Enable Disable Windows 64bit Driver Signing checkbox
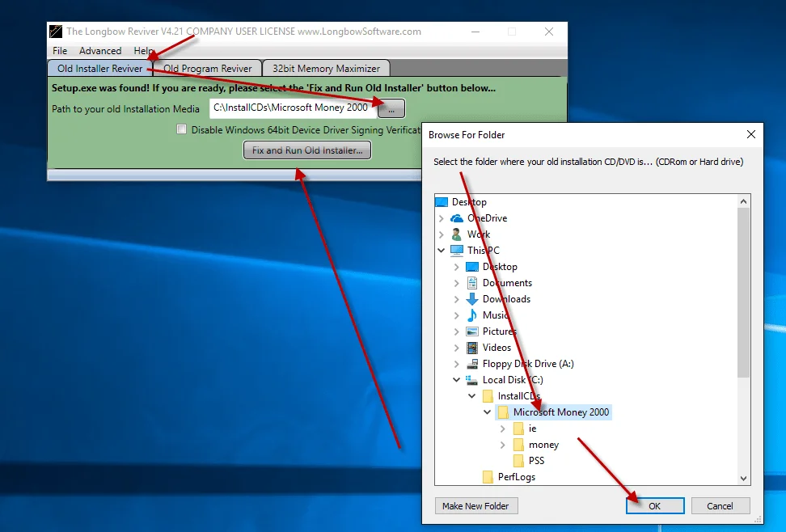This screenshot has height=532, width=786. 181,129
